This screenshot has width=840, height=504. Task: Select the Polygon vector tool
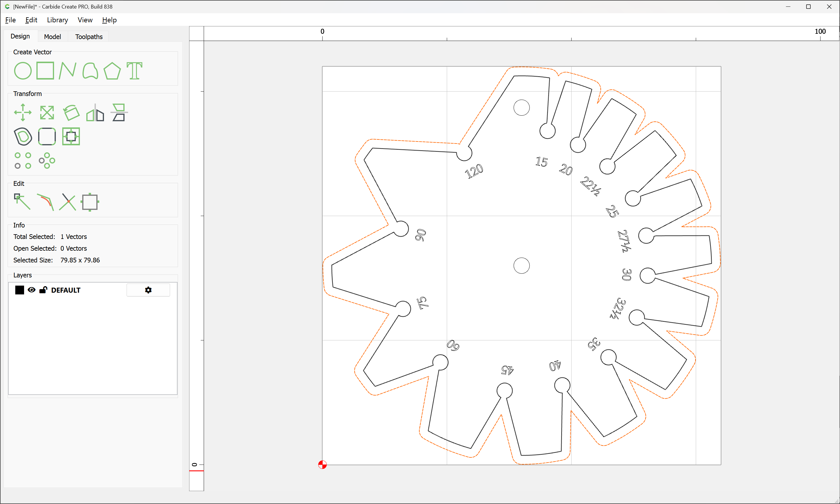point(112,71)
